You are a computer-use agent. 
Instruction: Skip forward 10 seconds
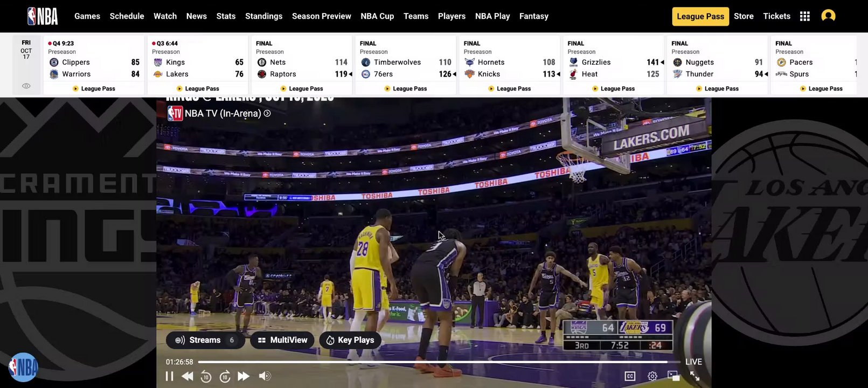tap(225, 376)
